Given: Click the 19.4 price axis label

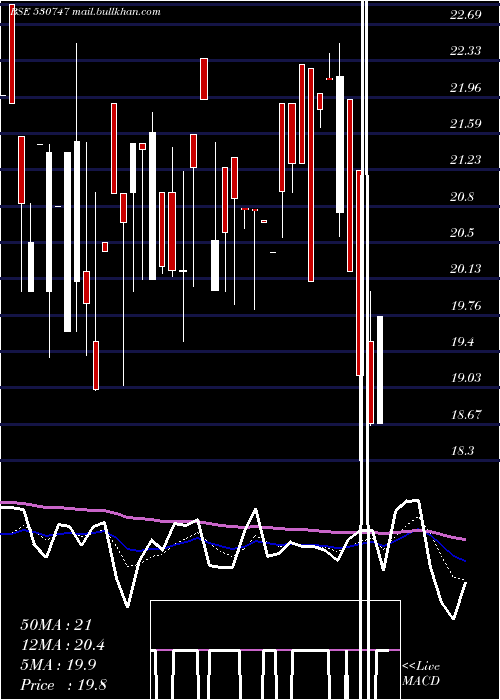Looking at the screenshot, I should 462,342.
